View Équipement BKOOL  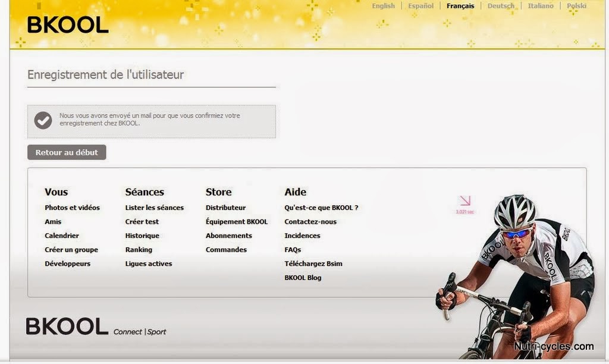point(237,221)
